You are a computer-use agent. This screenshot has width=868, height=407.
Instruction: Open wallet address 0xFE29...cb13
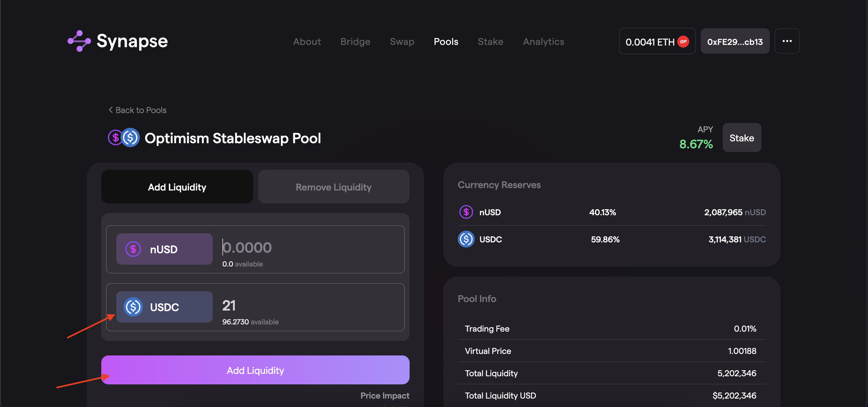pyautogui.click(x=735, y=41)
